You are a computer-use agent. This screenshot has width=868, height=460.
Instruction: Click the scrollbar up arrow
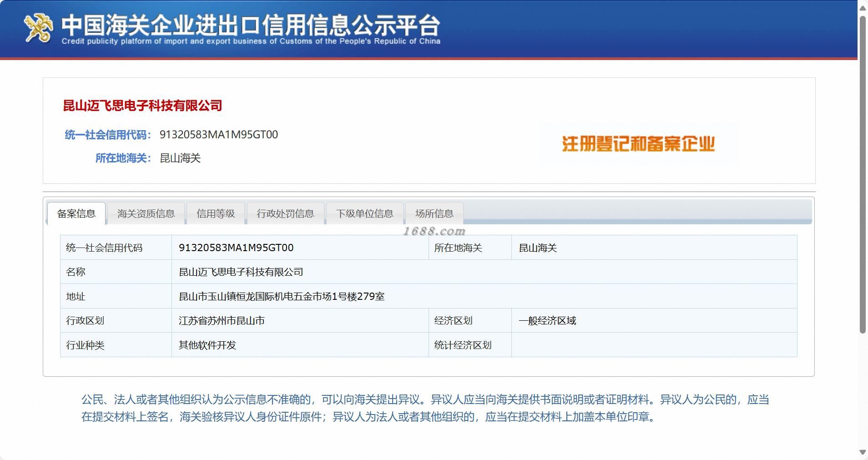click(863, 8)
